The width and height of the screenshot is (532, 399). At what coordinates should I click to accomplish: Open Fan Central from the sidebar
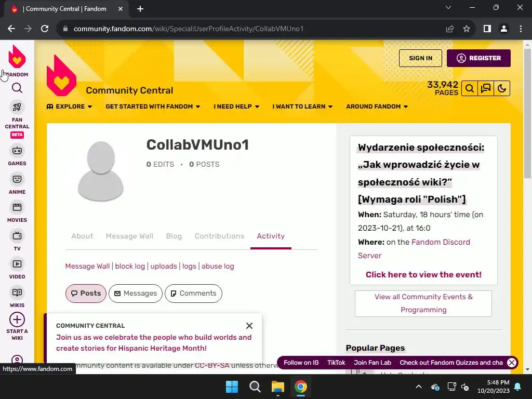[17, 119]
